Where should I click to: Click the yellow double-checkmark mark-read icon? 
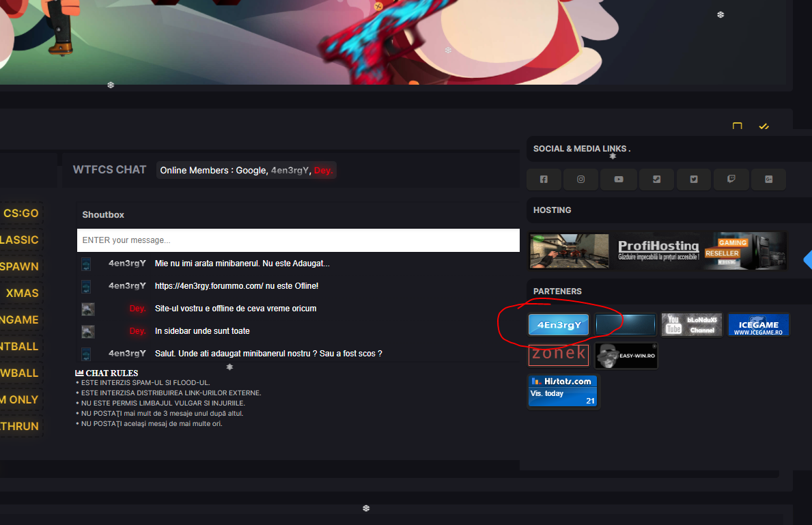click(764, 126)
